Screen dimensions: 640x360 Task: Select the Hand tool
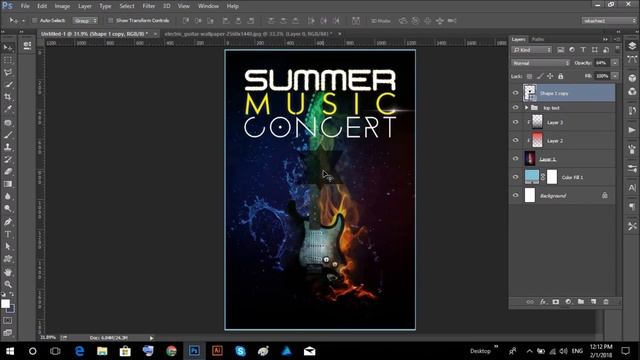8,272
